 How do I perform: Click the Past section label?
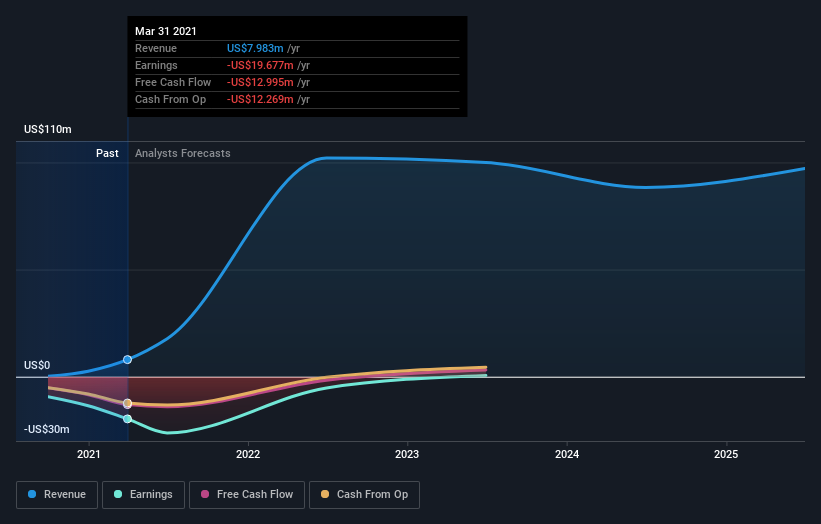[x=107, y=153]
